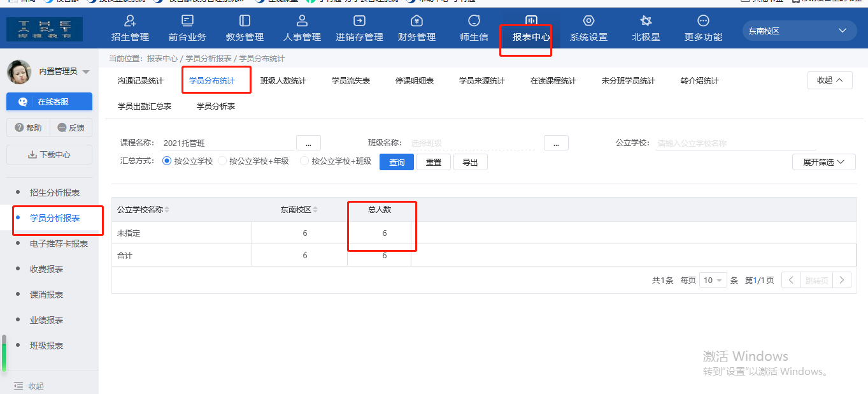Open 系统设置 gear icon

tap(588, 21)
